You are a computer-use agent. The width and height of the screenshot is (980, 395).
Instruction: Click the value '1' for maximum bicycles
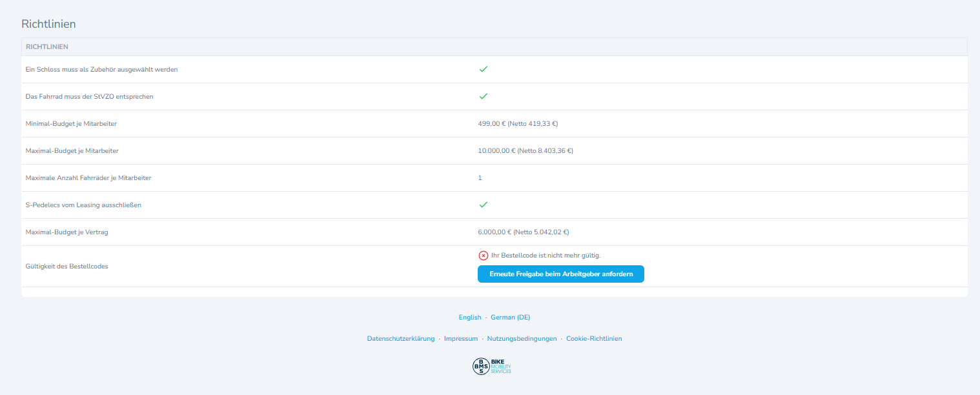pyautogui.click(x=480, y=177)
